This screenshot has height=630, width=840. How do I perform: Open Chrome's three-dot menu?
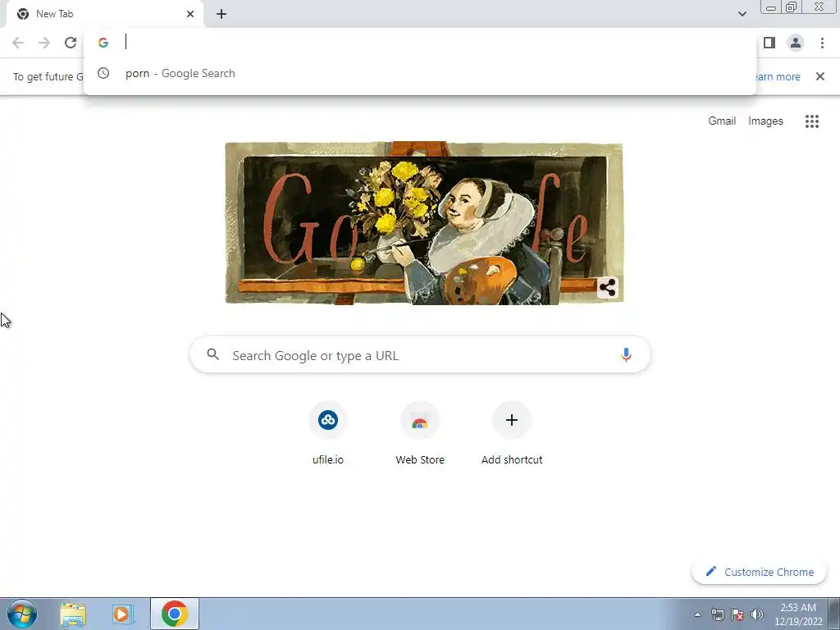pyautogui.click(x=822, y=43)
